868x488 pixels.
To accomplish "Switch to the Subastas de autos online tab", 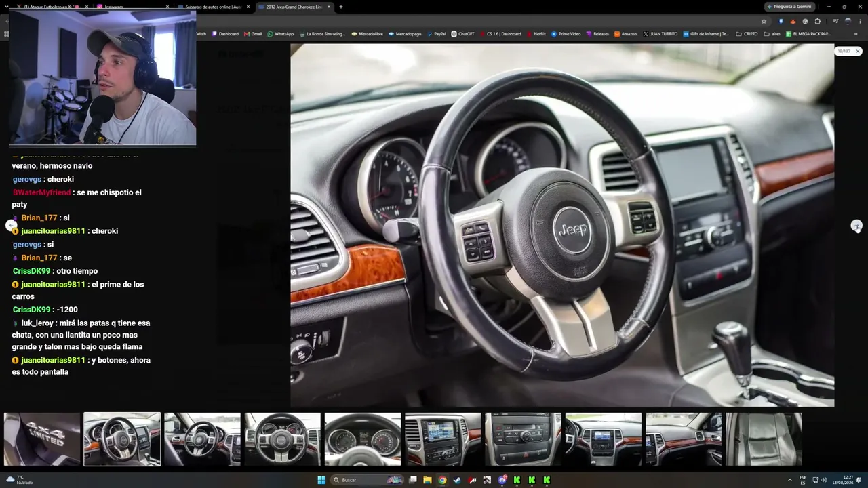I will click(212, 7).
